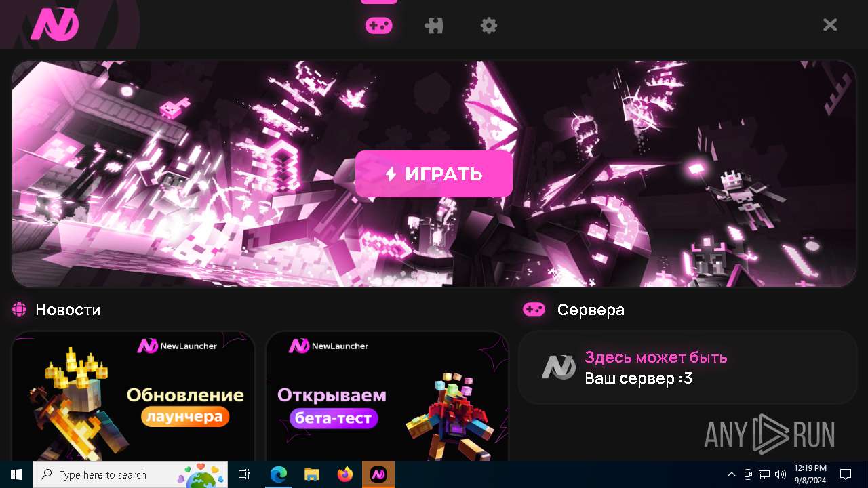Open Task View on the taskbar
This screenshot has height=488, width=868.
(x=244, y=474)
